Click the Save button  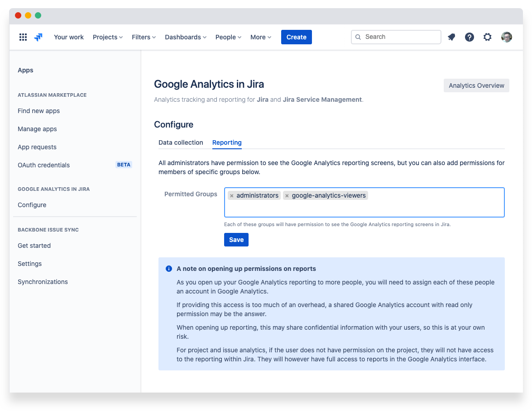click(236, 240)
